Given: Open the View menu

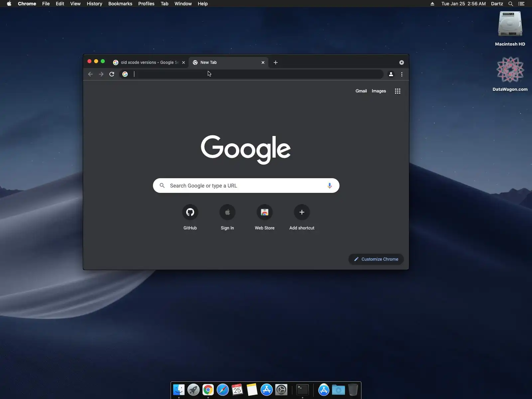Looking at the screenshot, I should pos(75,4).
